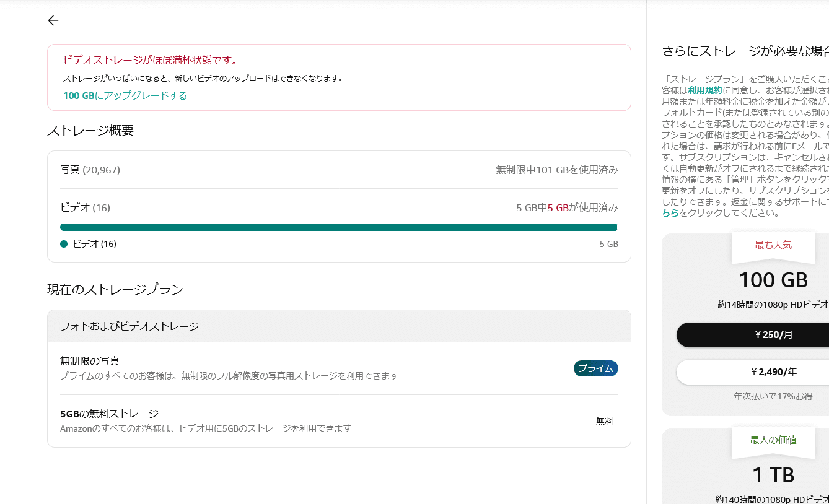Choose the ¥2,490/年 yearly plan button
The image size is (829, 504).
pos(753,372)
